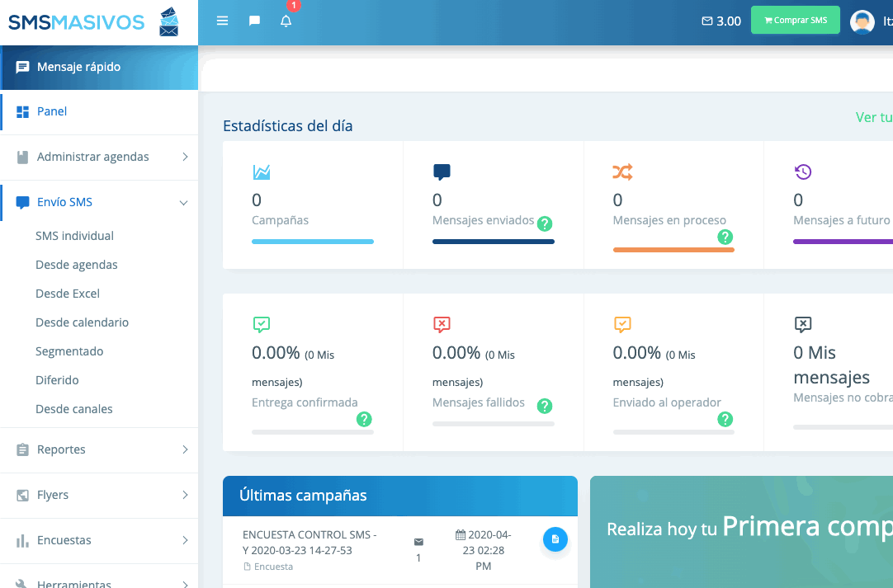
Task: Click the Envío SMS menu item
Action: point(99,203)
